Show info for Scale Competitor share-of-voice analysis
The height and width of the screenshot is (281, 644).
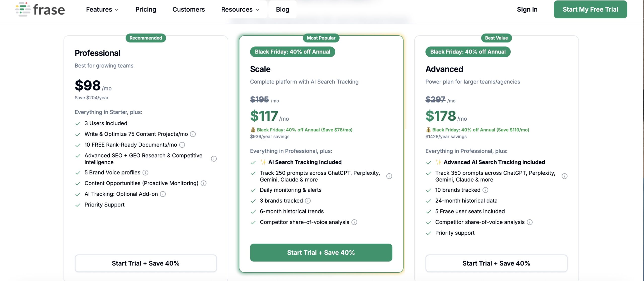coord(354,222)
